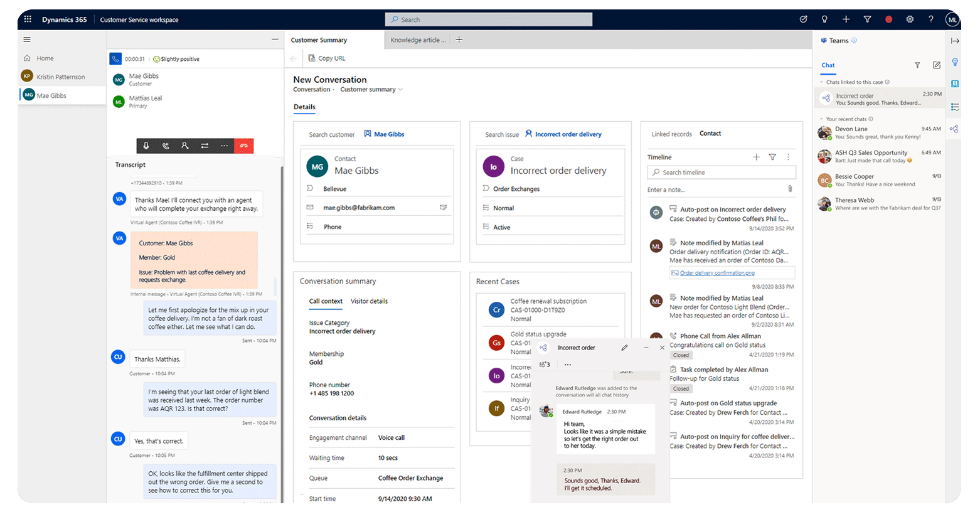Go to Home in the left navigation
980x512 pixels.
(x=45, y=58)
